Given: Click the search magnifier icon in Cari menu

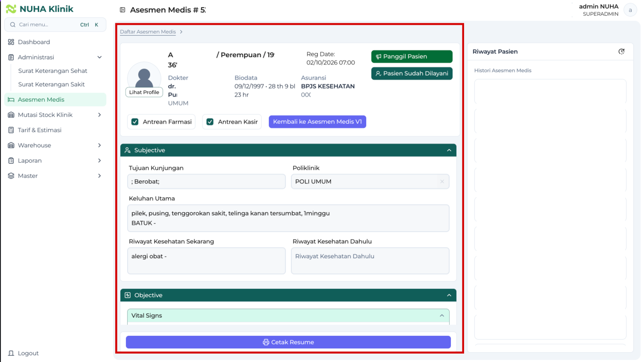Looking at the screenshot, I should [x=13, y=25].
